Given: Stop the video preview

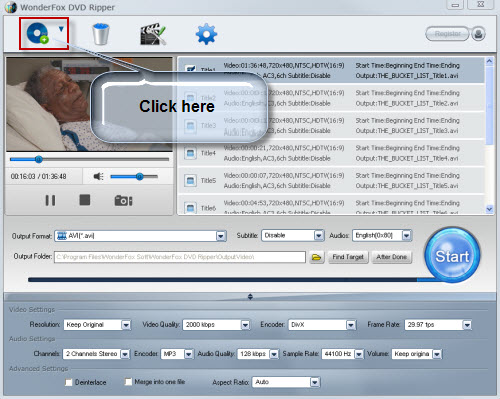Looking at the screenshot, I should pos(85,200).
